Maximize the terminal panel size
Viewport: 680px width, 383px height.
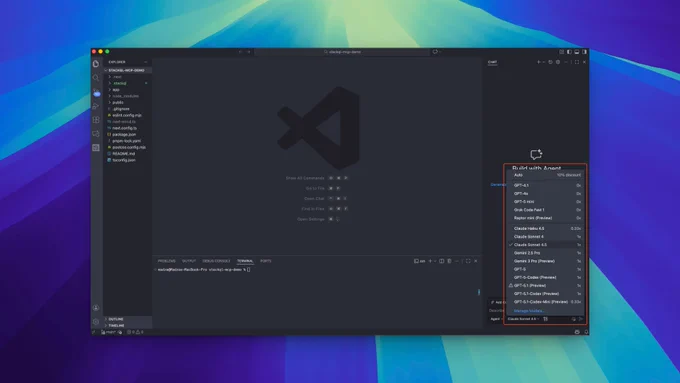pyautogui.click(x=468, y=261)
